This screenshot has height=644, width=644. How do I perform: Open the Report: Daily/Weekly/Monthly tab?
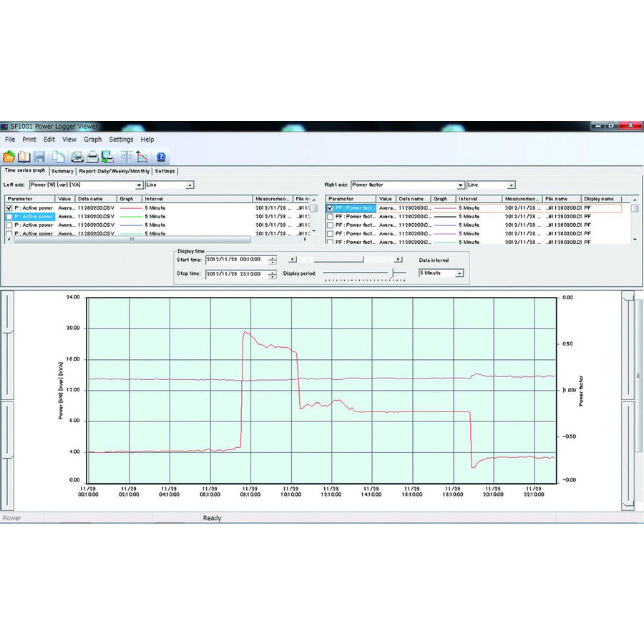[114, 171]
